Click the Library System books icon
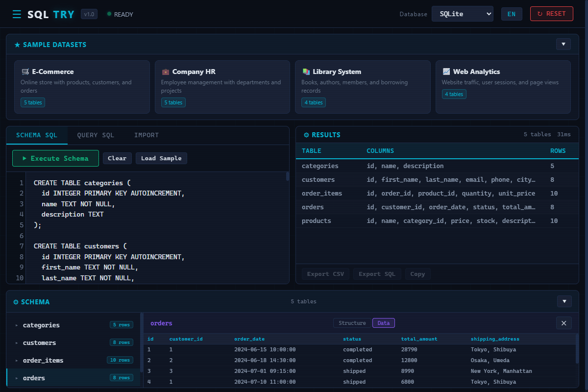Image resolution: width=588 pixels, height=392 pixels. [306, 72]
